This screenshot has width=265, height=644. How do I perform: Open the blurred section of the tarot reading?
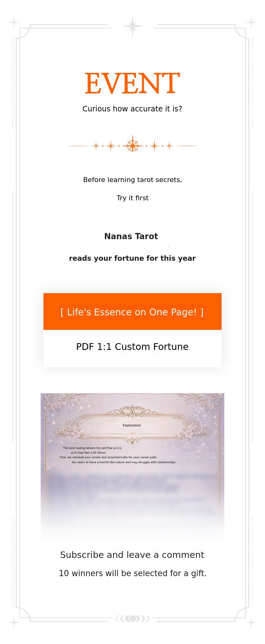click(x=132, y=494)
